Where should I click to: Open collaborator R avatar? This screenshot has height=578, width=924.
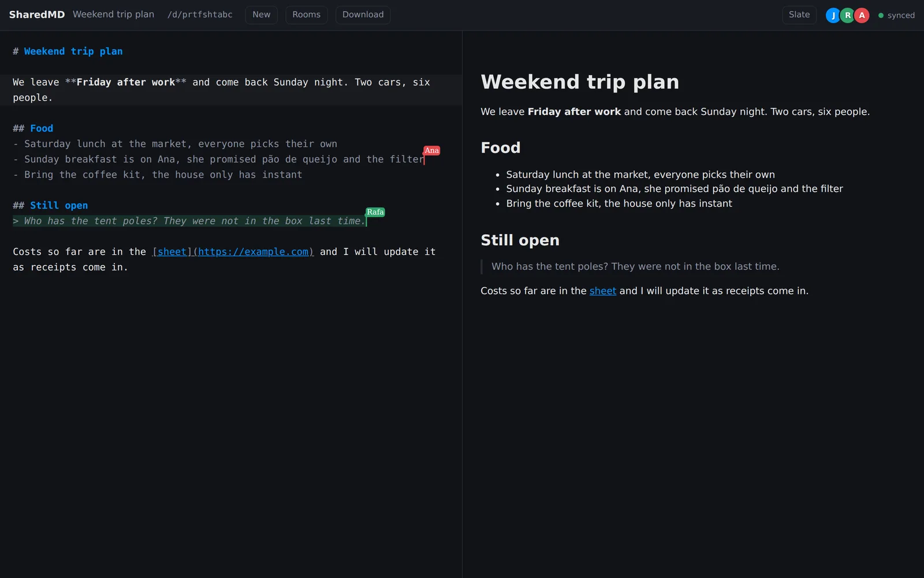[847, 16]
